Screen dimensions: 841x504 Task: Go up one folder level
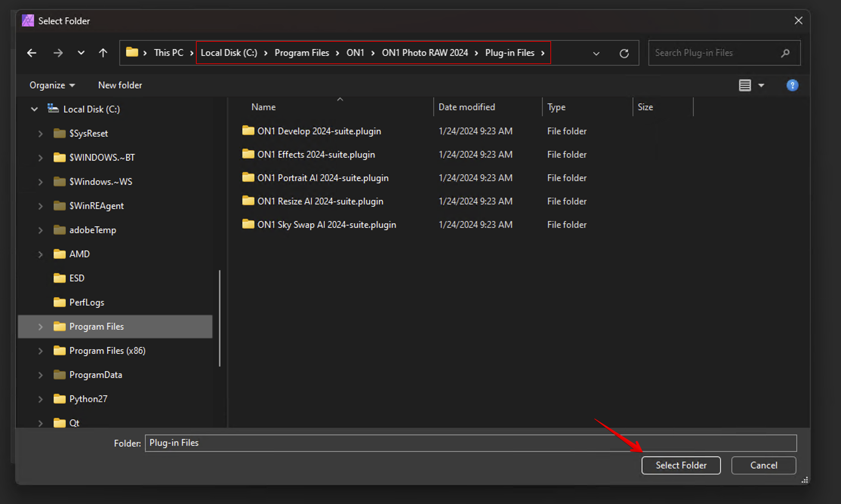(x=103, y=53)
